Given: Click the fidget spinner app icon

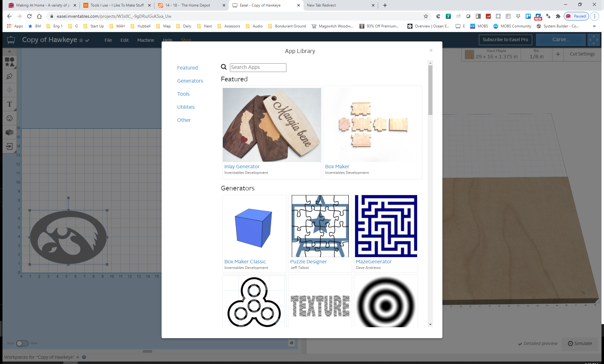Looking at the screenshot, I should click(x=254, y=302).
